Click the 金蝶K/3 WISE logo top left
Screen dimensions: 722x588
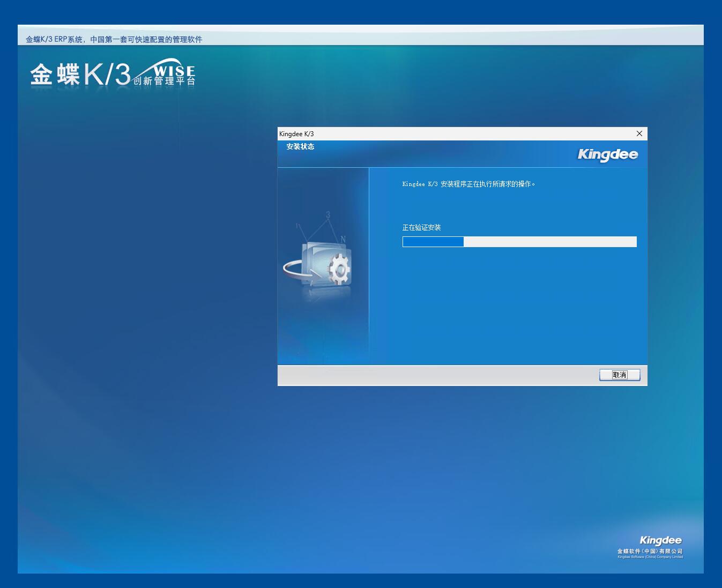pyautogui.click(x=113, y=73)
